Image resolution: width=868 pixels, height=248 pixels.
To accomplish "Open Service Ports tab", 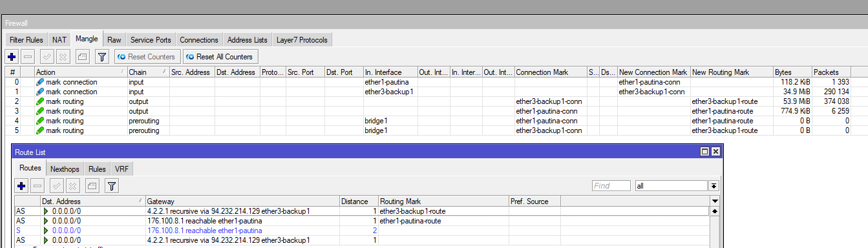I will pos(151,40).
